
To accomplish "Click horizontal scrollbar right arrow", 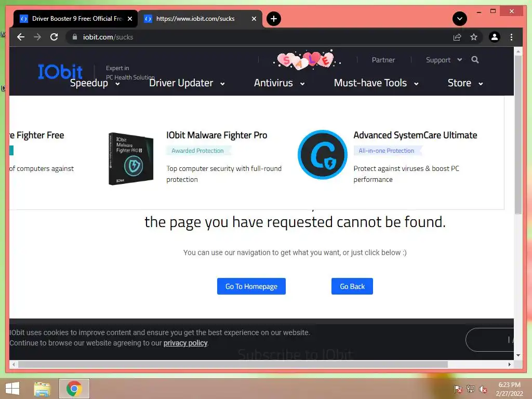I will tap(510, 364).
